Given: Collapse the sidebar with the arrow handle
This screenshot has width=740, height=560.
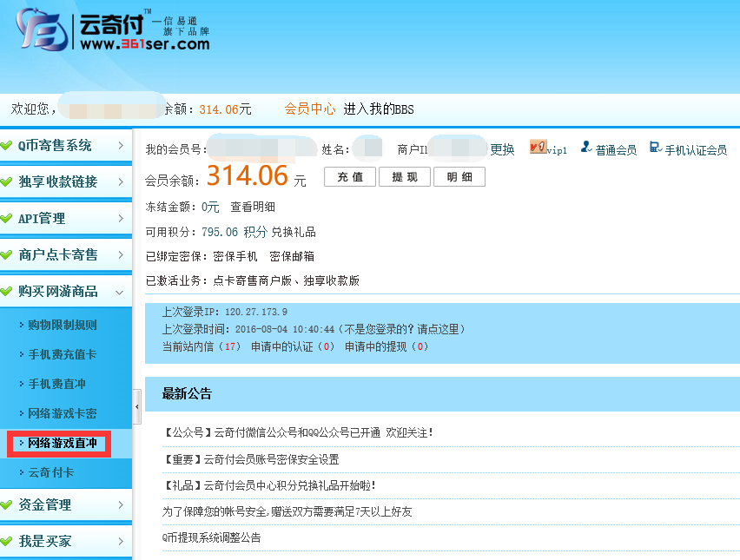Looking at the screenshot, I should [137, 406].
